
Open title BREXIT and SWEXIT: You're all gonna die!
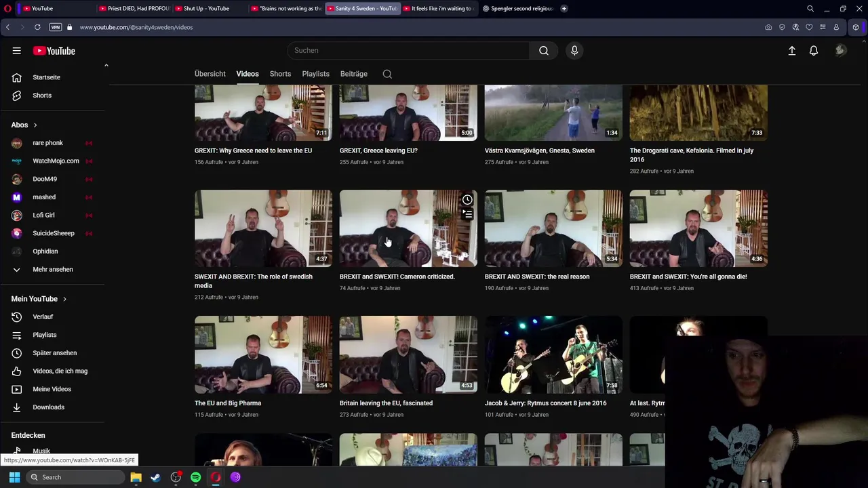click(688, 277)
